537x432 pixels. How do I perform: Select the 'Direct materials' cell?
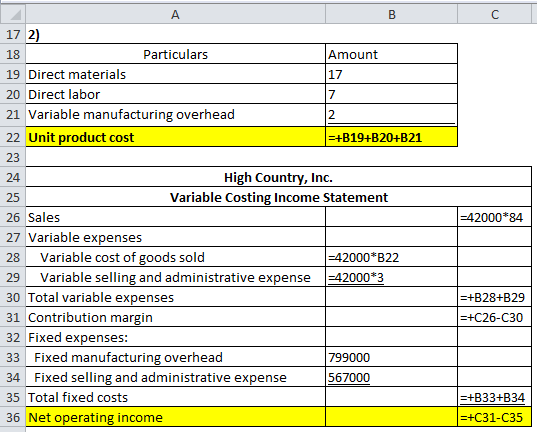click(175, 74)
